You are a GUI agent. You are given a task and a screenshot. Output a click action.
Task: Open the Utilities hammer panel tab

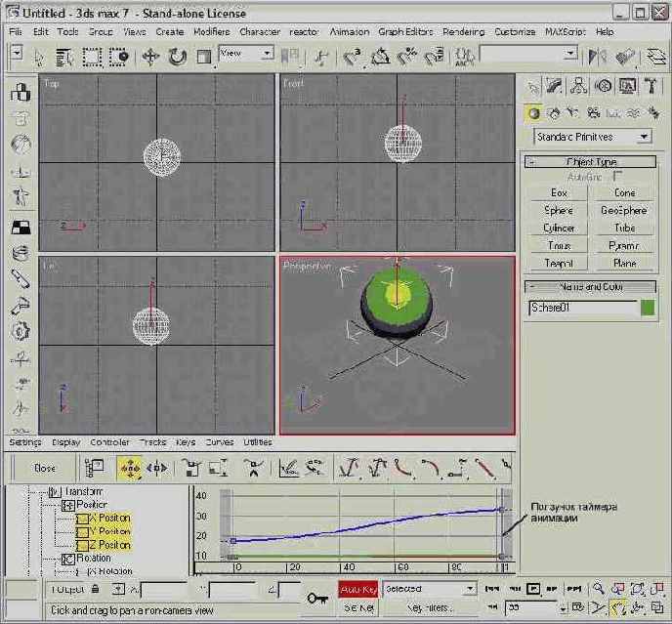(651, 87)
